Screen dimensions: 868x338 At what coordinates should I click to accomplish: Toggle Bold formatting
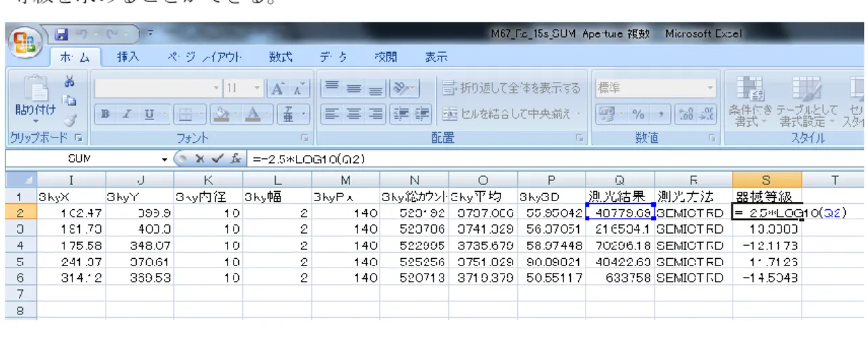point(105,114)
